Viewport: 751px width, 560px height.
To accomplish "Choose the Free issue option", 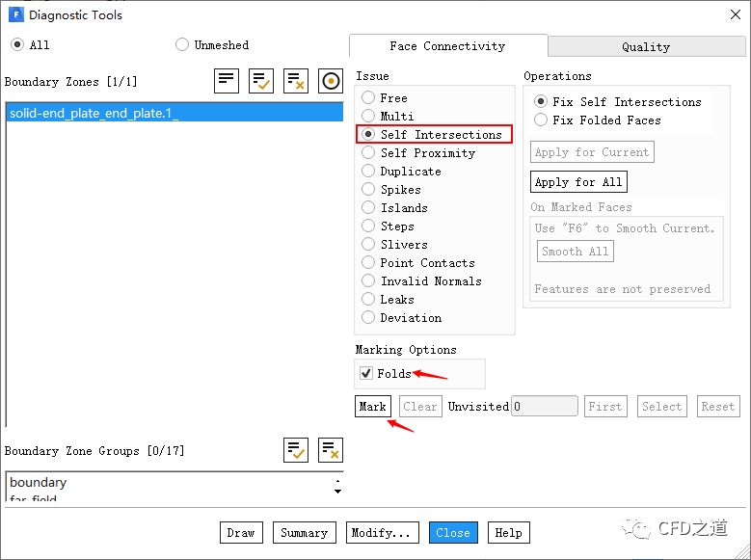I will (368, 97).
